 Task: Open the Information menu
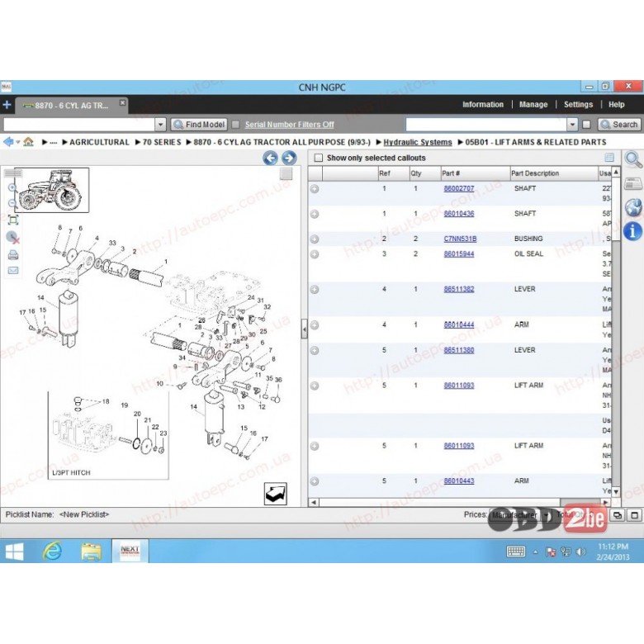[483, 105]
